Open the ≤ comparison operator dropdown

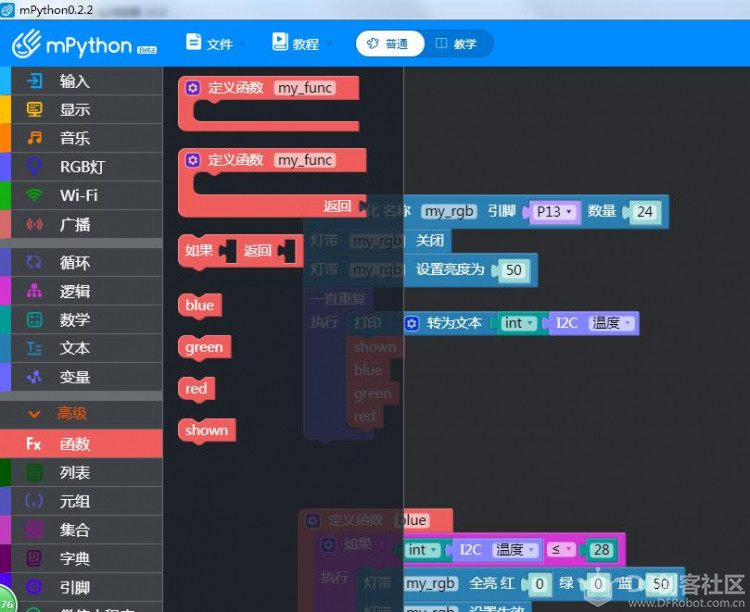point(562,550)
